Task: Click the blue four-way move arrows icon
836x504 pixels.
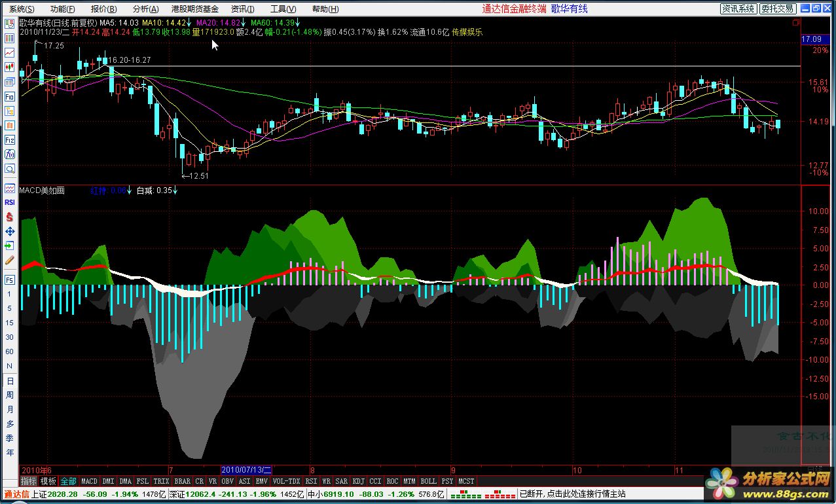Action: pos(10,232)
